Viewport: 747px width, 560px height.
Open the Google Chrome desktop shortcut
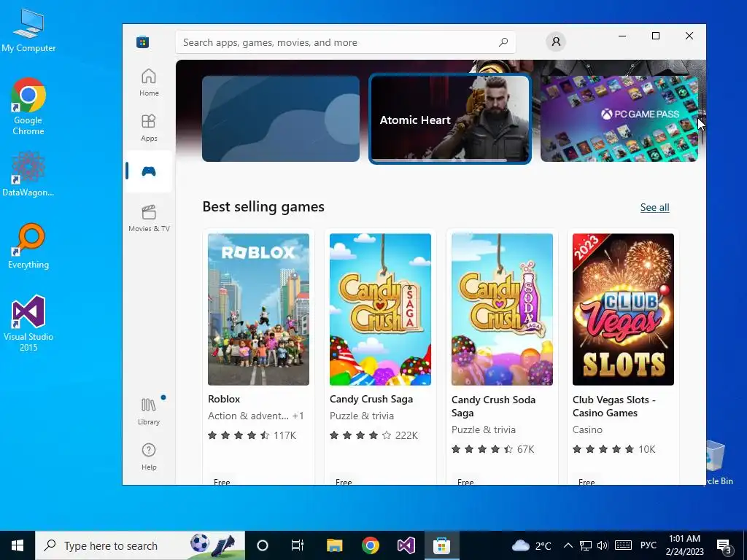click(x=28, y=106)
